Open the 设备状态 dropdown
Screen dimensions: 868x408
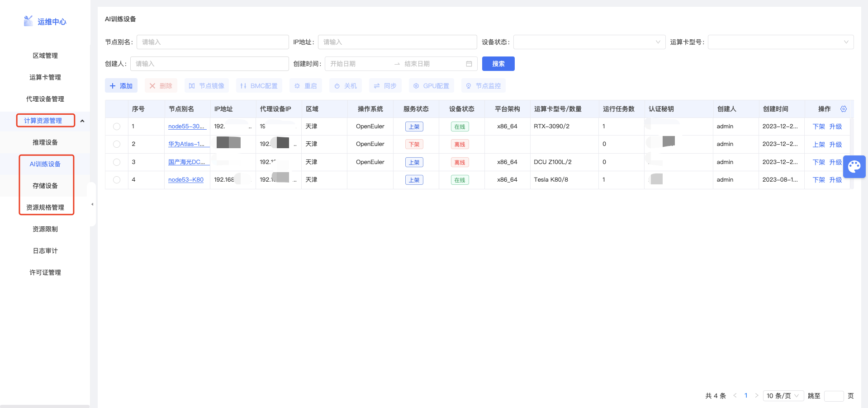pyautogui.click(x=589, y=42)
